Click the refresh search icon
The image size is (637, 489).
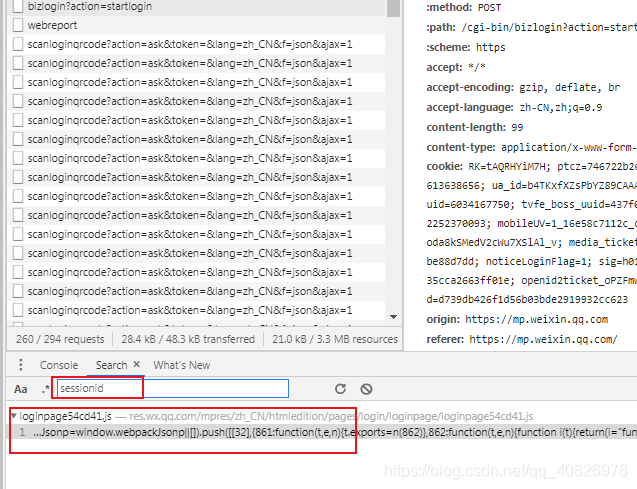(340, 389)
